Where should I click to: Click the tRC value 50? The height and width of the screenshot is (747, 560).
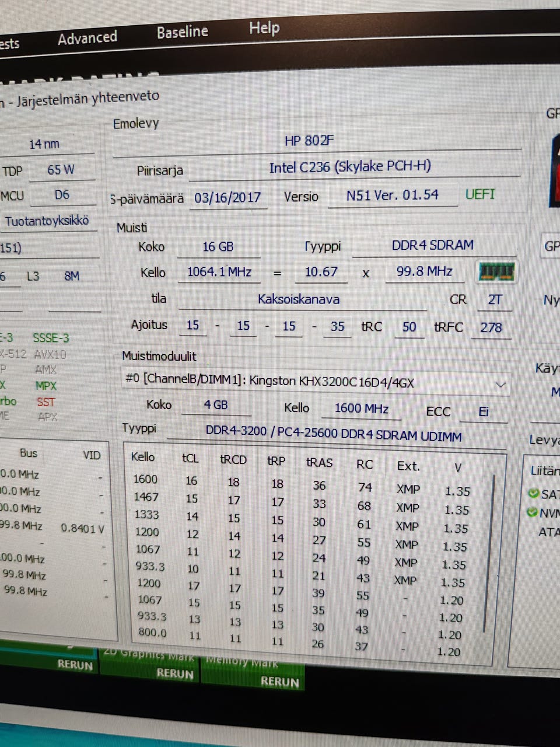click(x=409, y=327)
